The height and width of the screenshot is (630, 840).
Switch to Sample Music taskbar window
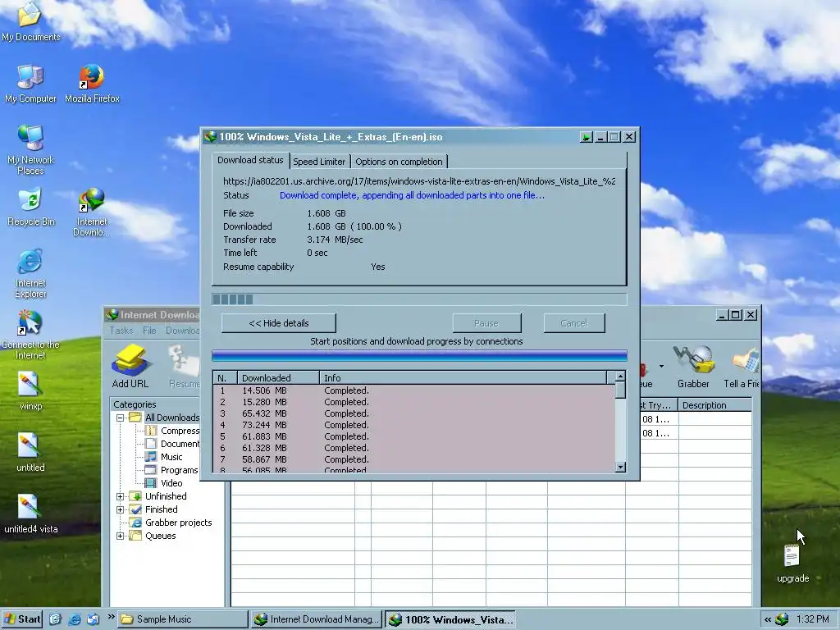(x=182, y=619)
